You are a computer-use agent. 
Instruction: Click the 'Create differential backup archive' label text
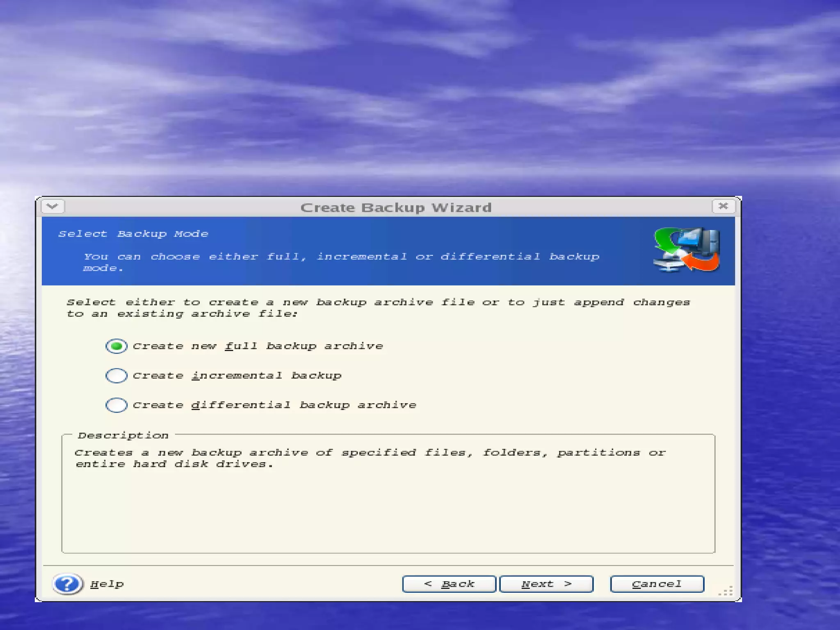click(x=274, y=405)
